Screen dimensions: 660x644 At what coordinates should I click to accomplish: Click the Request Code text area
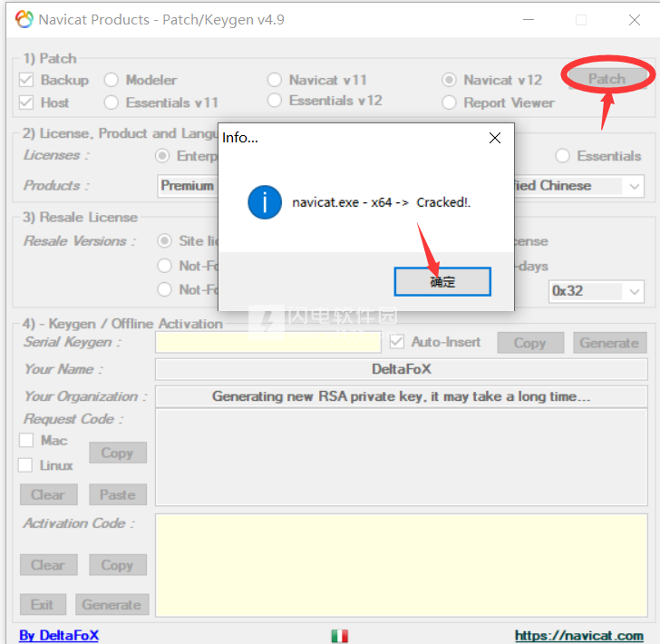401,457
